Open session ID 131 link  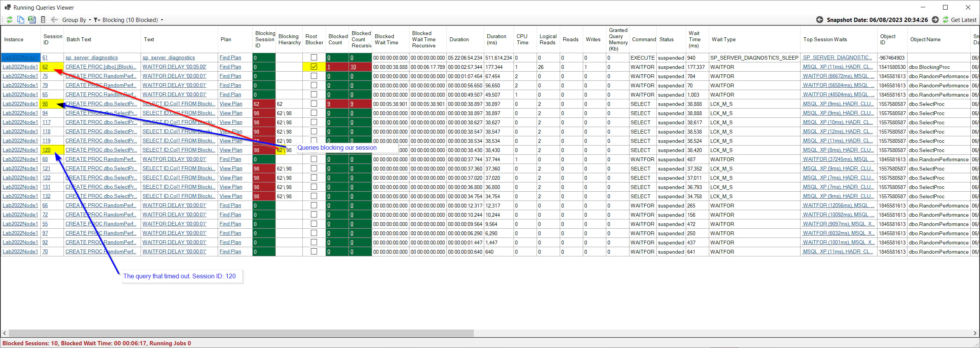coord(46,187)
